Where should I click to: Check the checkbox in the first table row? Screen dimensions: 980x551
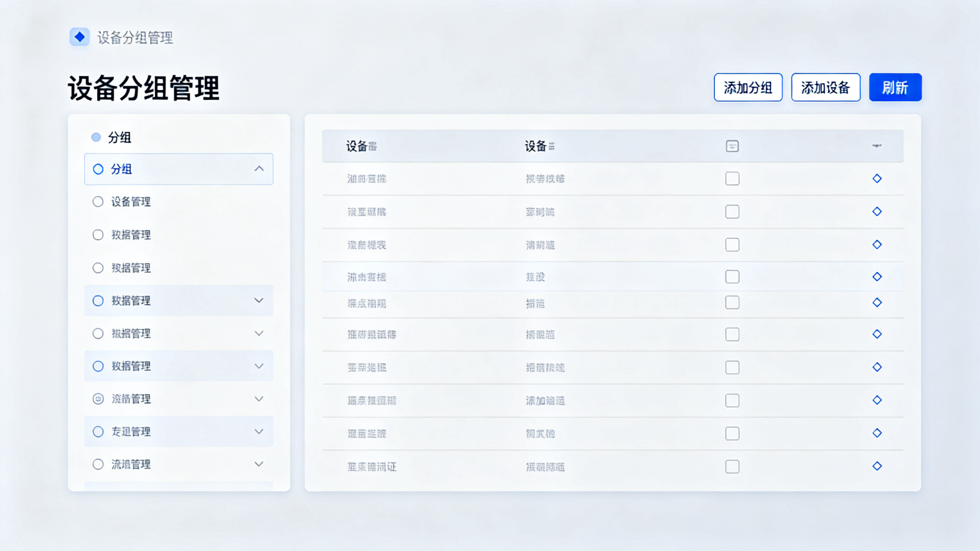732,178
